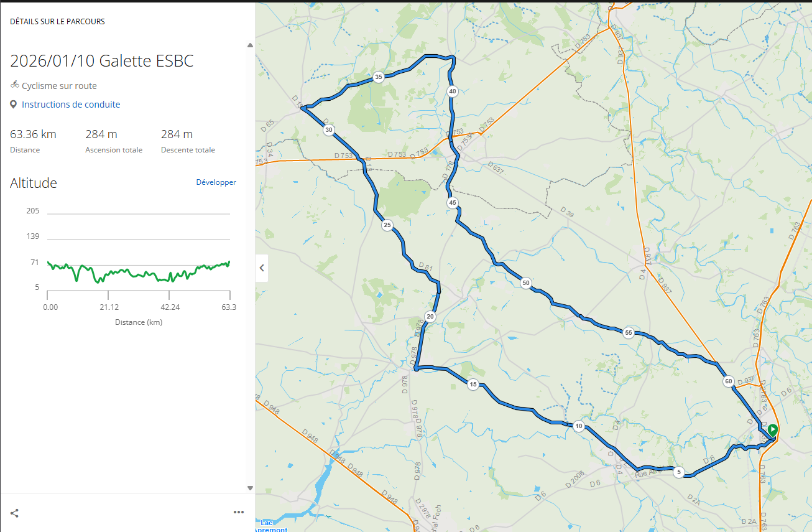Click the road cycling bike icon
Screen dimensions: 812x532
[x=15, y=85]
